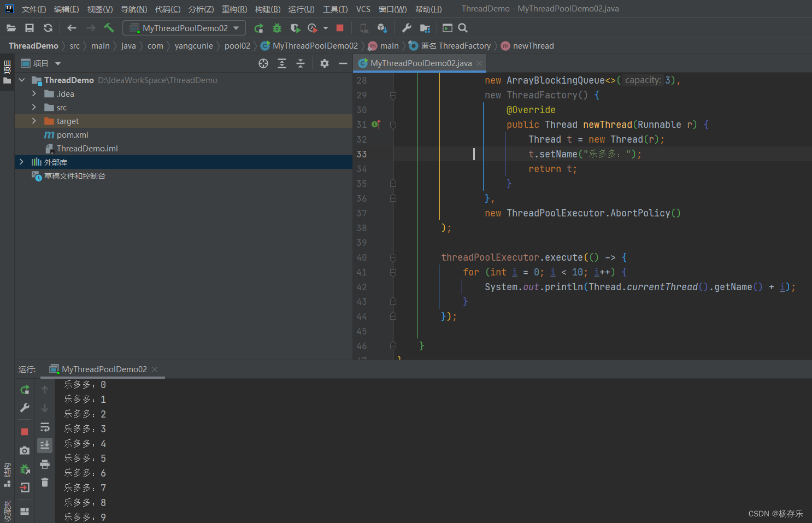Locate current file with crosshair icon
The height and width of the screenshot is (523, 812).
(263, 63)
